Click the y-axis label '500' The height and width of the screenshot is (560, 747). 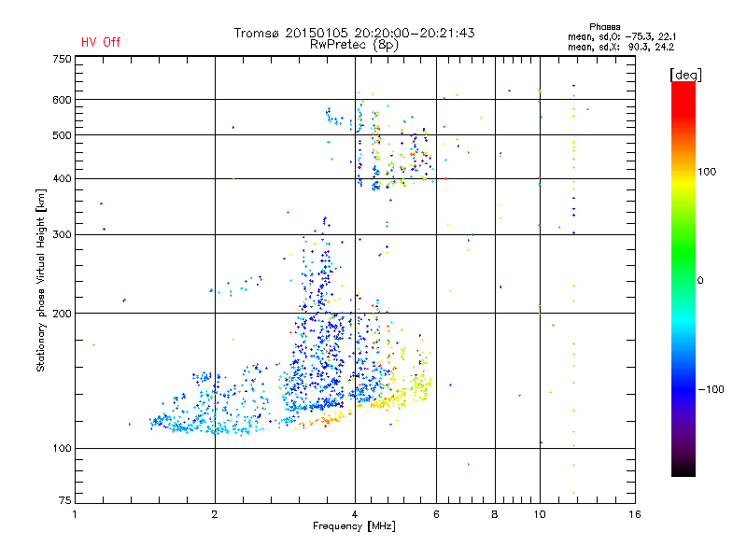tap(62, 135)
